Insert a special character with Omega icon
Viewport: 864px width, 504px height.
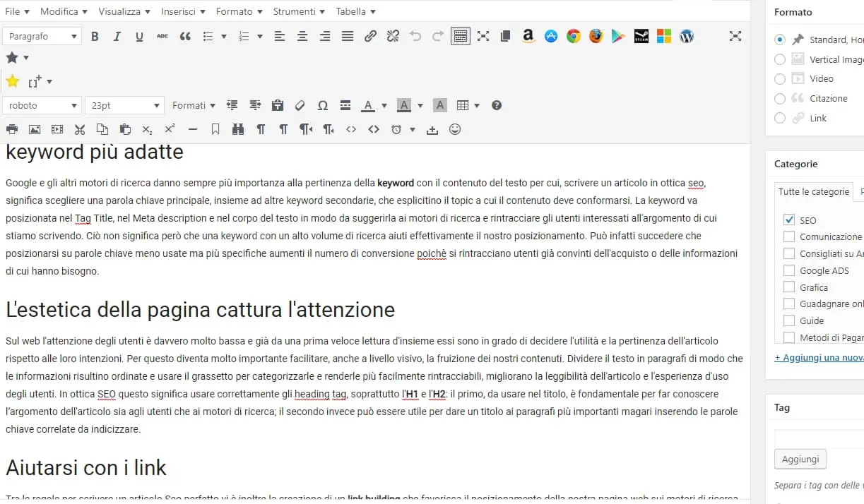pos(323,105)
